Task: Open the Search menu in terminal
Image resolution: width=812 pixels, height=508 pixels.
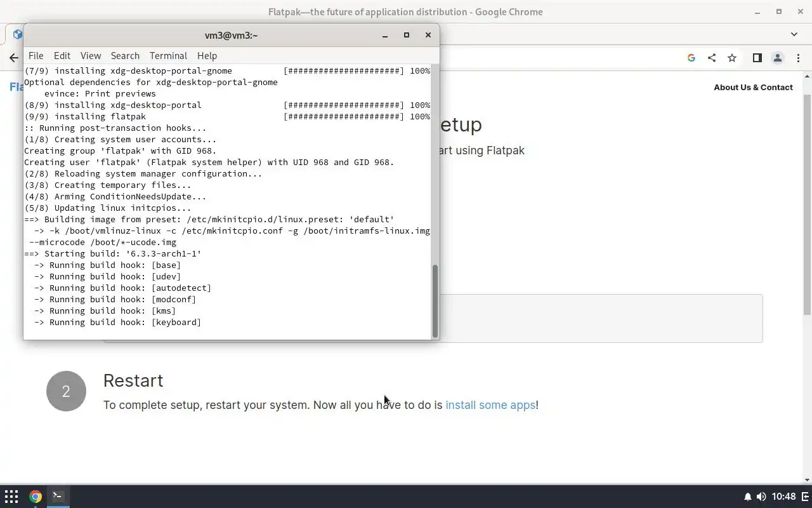Action: tap(125, 56)
